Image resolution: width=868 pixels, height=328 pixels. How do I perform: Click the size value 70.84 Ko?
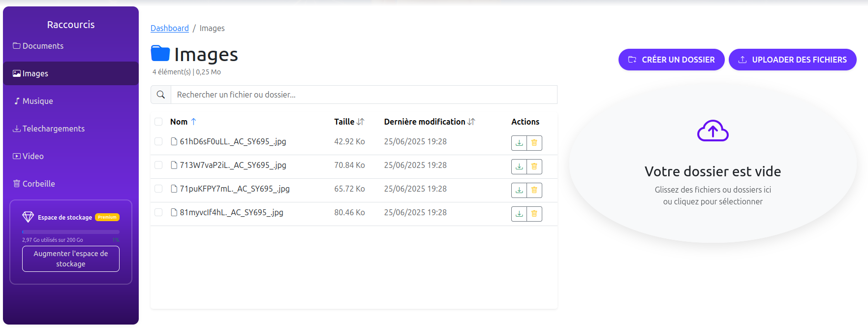349,165
